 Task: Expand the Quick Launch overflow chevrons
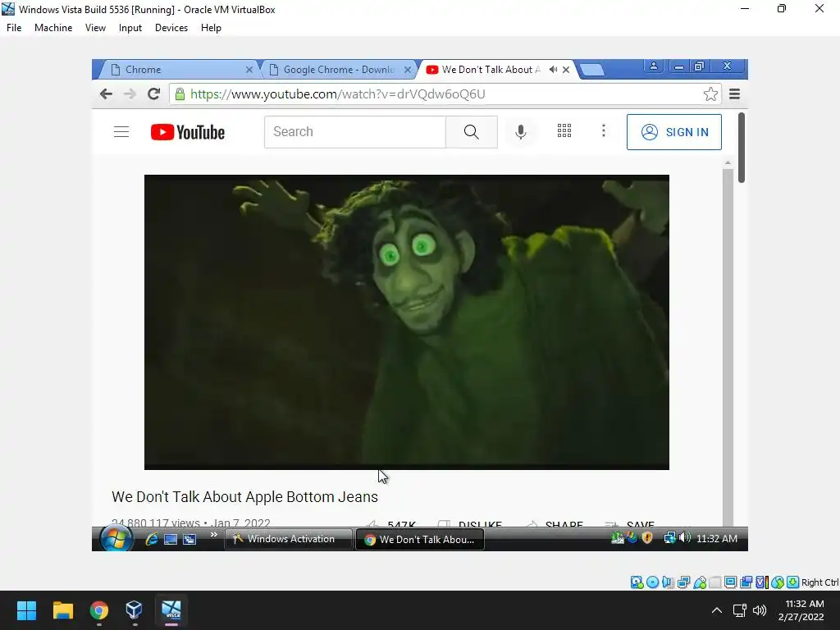[214, 535]
